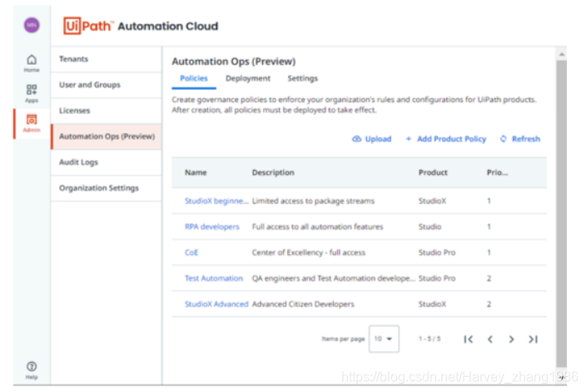Go to the first page of policies
The height and width of the screenshot is (392, 586).
pyautogui.click(x=469, y=339)
